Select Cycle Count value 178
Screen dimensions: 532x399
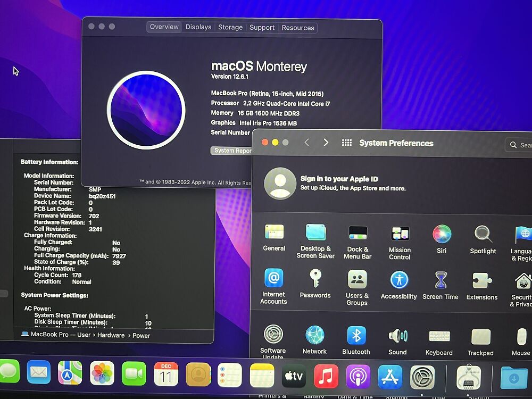coord(77,275)
